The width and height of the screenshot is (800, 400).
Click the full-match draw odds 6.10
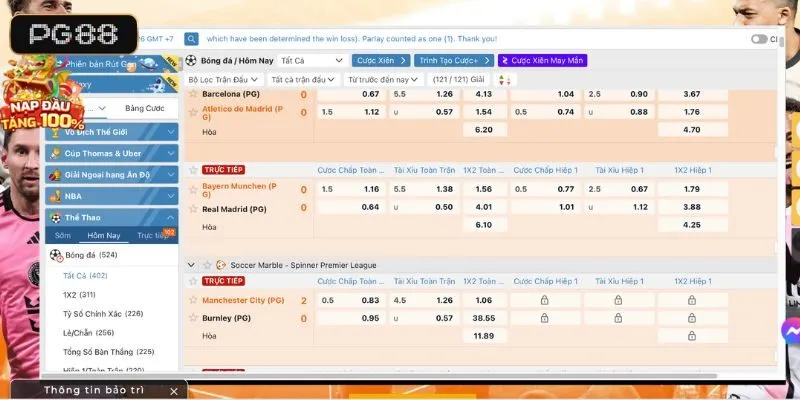[485, 225]
